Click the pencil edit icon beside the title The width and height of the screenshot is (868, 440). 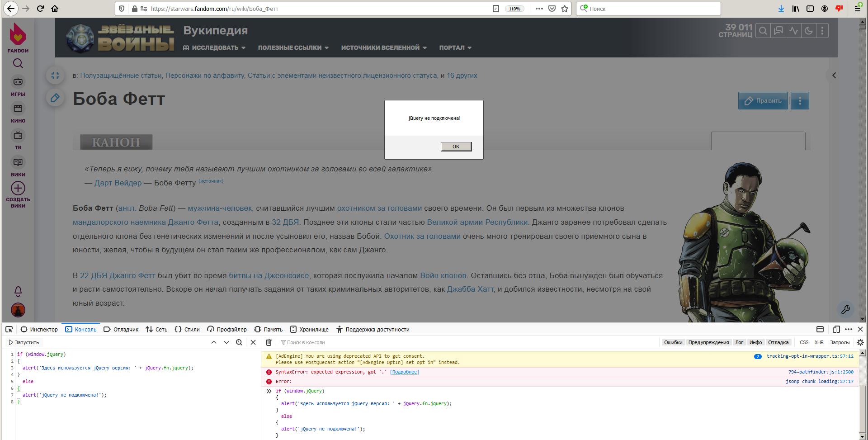[55, 98]
